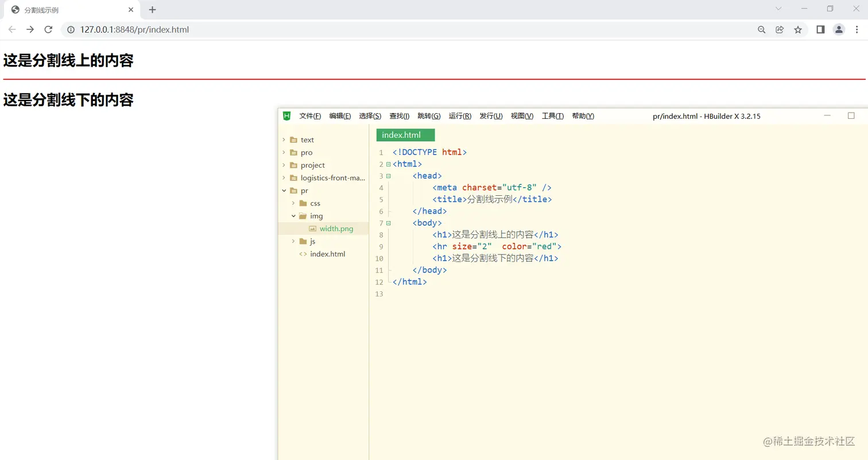Screen dimensions: 868x460
Task: Open new tab in Chrome
Action: (152, 10)
